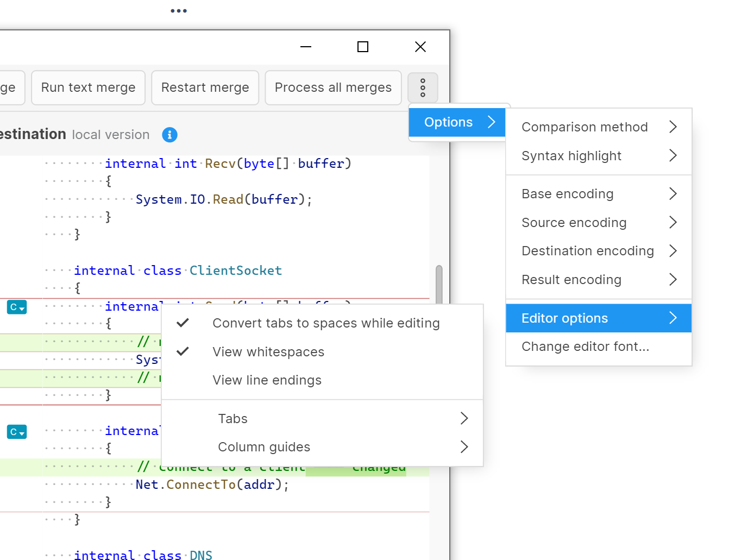This screenshot has height=560, width=735.
Task: Uncheck "View whitespaces"
Action: point(268,351)
